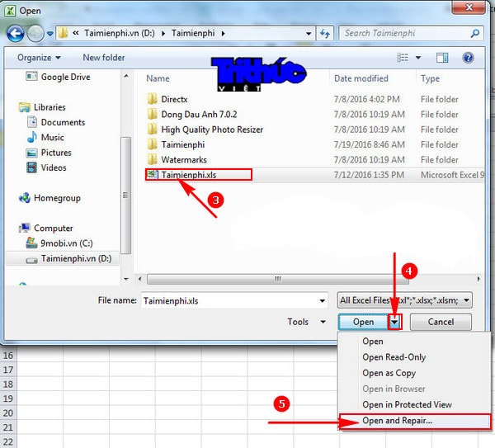Sort by Type column header
Screen dimensions: 495x448
pos(430,78)
